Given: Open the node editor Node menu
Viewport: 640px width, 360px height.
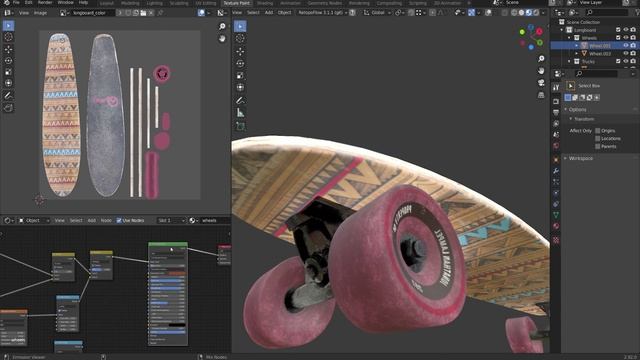Looking at the screenshot, I should [106, 220].
